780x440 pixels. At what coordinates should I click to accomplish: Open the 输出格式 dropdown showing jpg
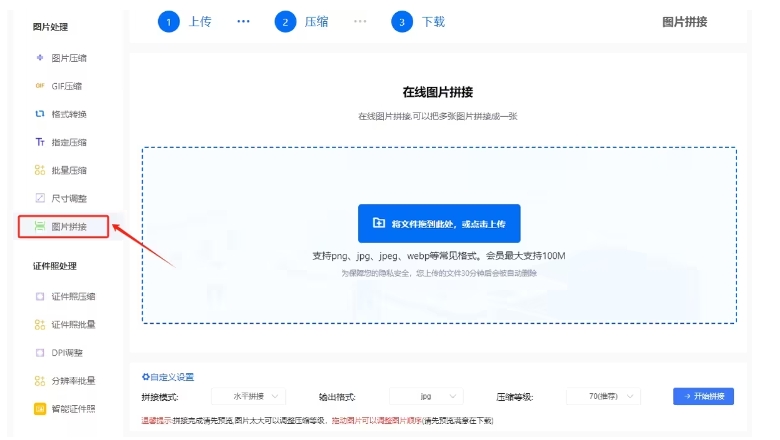(426, 396)
